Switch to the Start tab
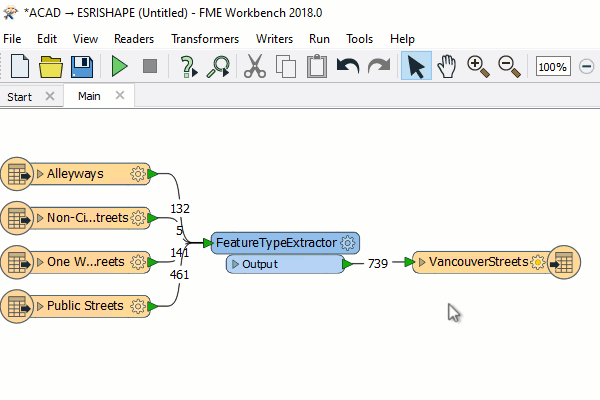Image resolution: width=600 pixels, height=400 pixels. 20,96
